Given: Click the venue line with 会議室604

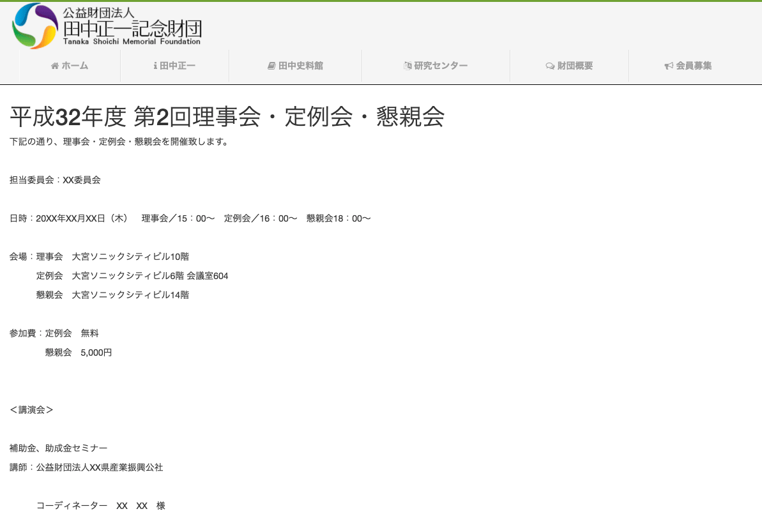Looking at the screenshot, I should click(x=132, y=276).
